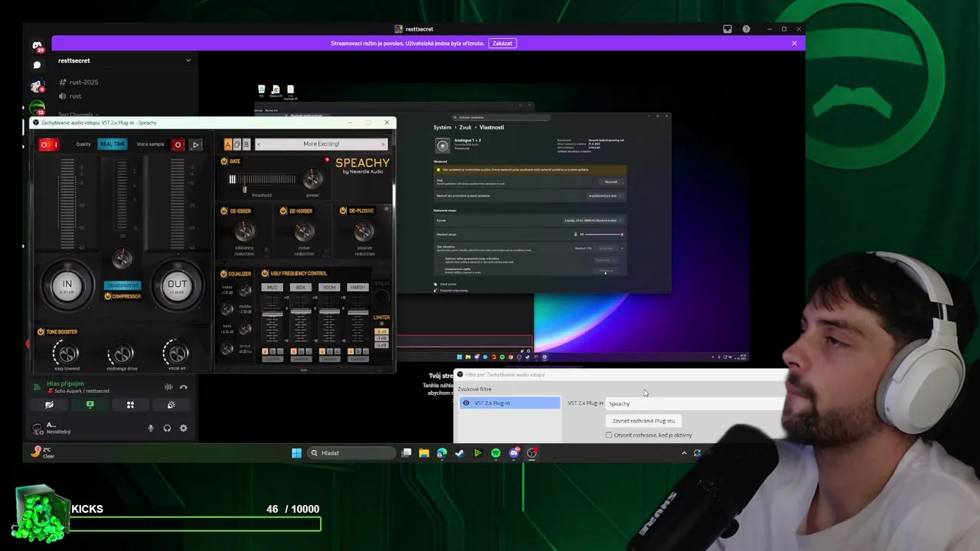Click the vocal air knob

[x=177, y=354]
